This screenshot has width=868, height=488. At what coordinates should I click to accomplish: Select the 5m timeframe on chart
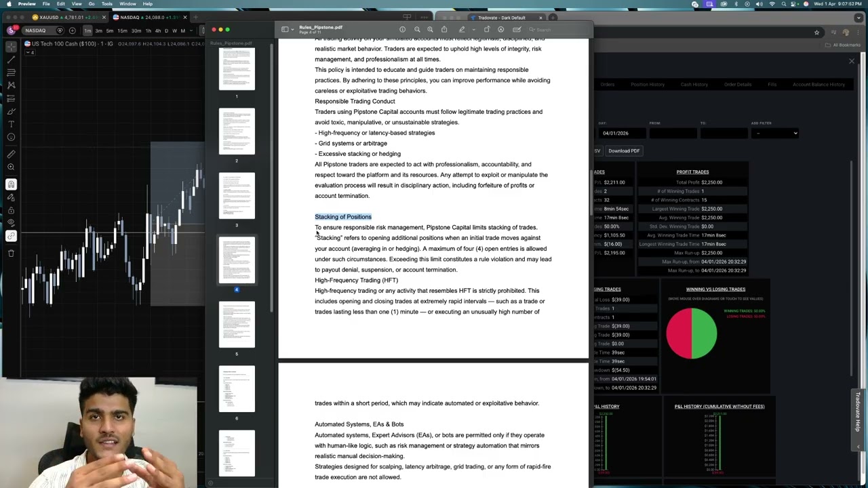(110, 30)
